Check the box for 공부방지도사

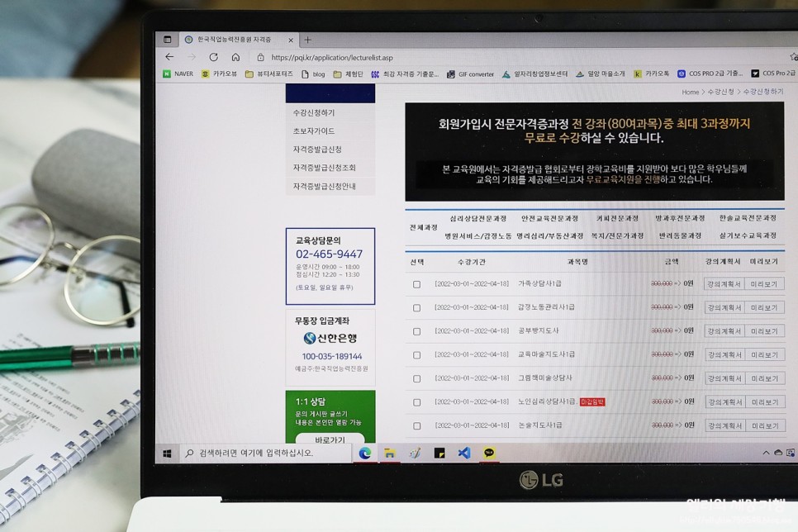coord(417,331)
